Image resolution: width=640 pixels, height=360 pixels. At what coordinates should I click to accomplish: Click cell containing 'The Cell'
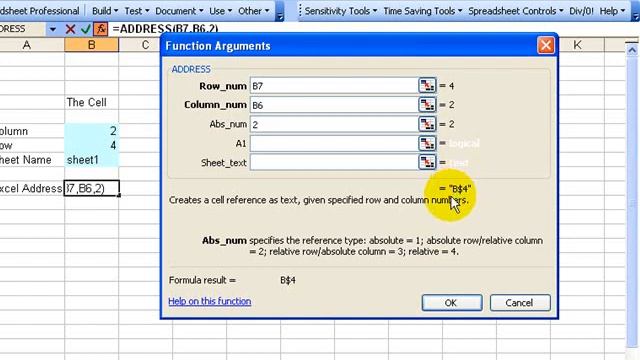pos(91,102)
